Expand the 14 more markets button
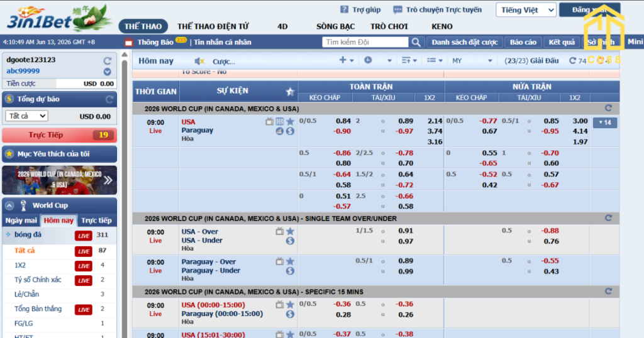Screen dimensions: 644x338 point(605,123)
